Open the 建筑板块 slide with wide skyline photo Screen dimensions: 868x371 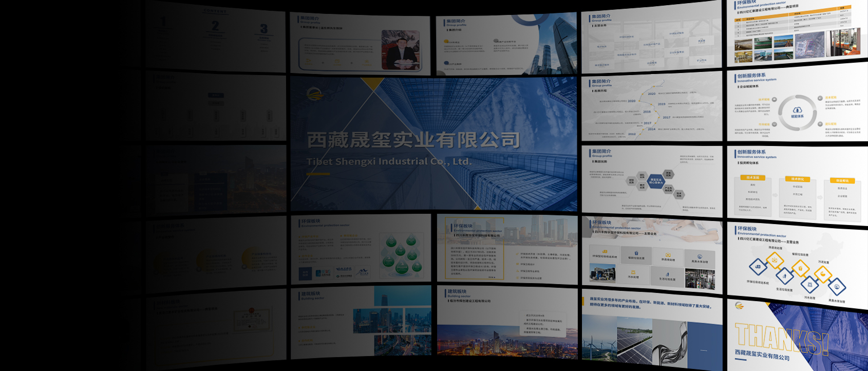507,321
